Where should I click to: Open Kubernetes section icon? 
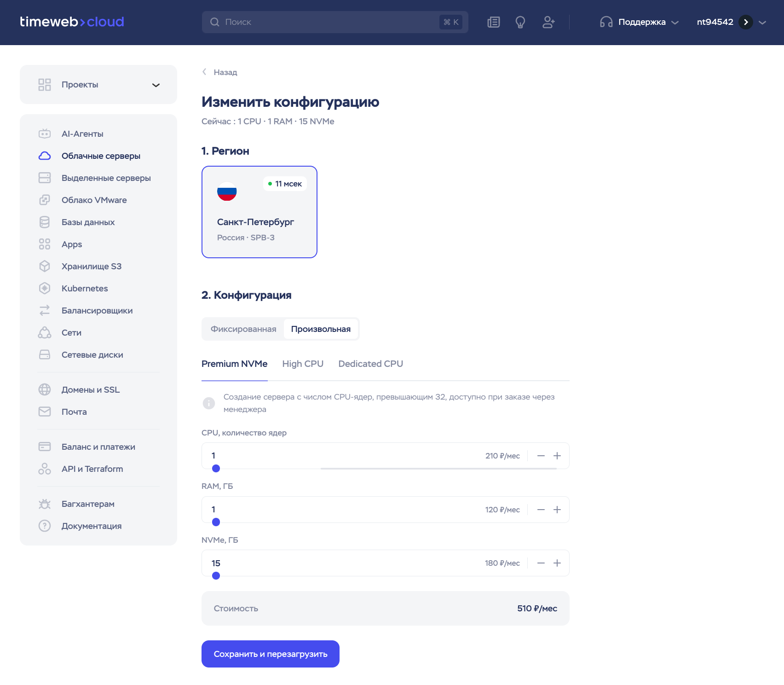point(45,289)
